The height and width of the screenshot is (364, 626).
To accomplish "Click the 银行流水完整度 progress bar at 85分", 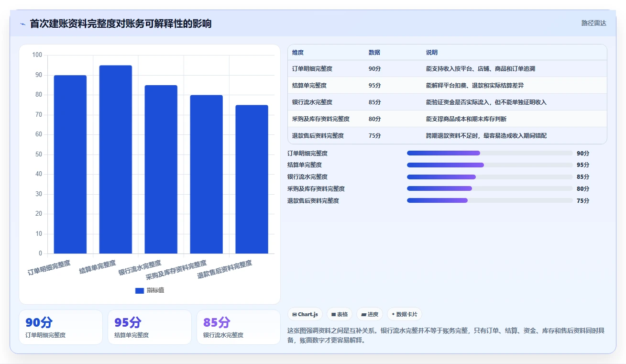I will (x=490, y=177).
